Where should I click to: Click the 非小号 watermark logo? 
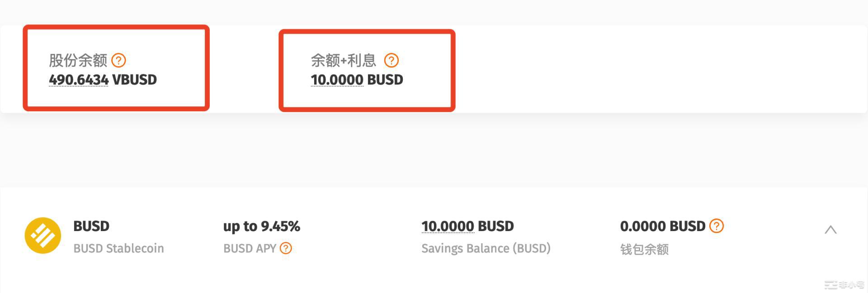coord(844,285)
